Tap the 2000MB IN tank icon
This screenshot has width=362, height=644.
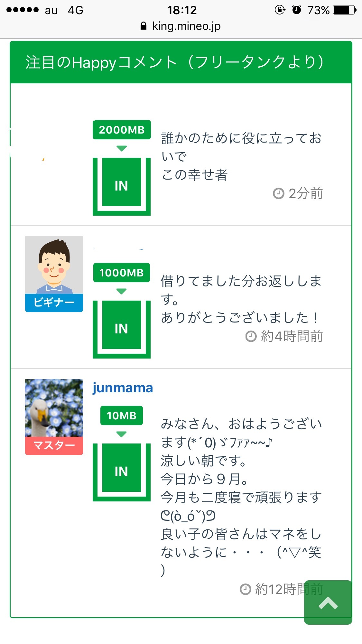click(121, 186)
